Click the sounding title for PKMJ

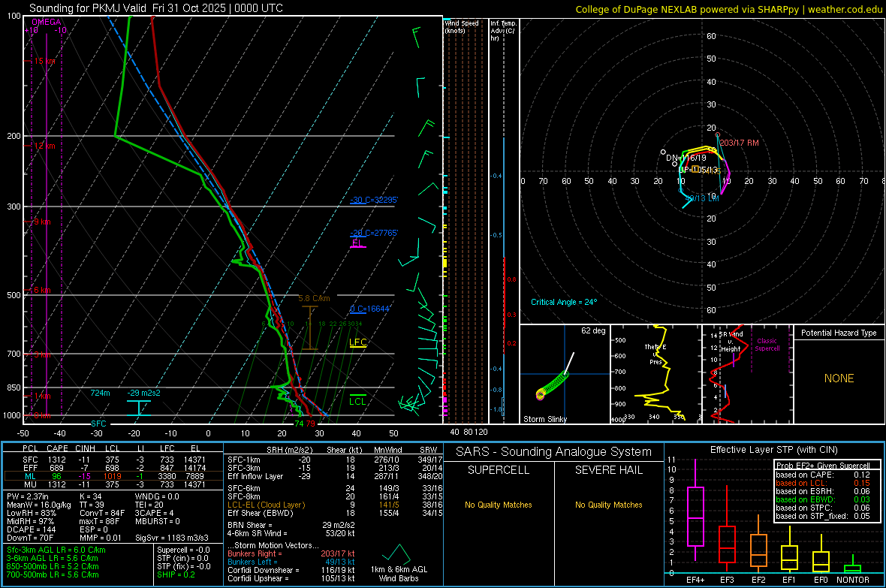(156, 8)
